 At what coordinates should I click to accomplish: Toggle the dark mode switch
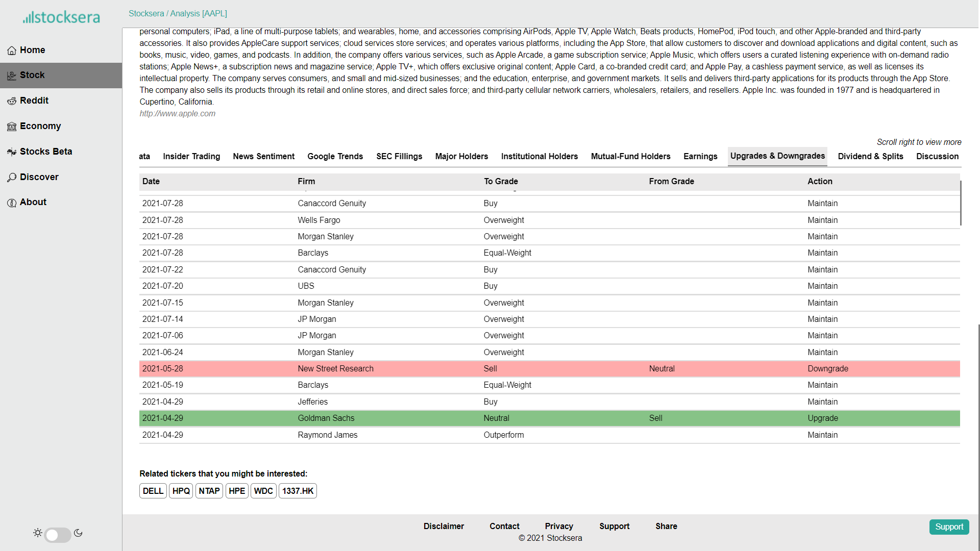[58, 535]
